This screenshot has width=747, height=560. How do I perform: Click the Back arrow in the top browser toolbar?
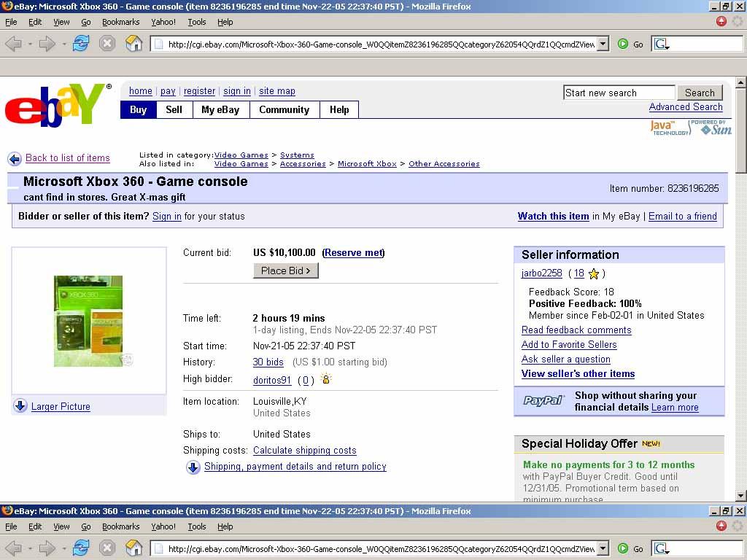[x=13, y=44]
